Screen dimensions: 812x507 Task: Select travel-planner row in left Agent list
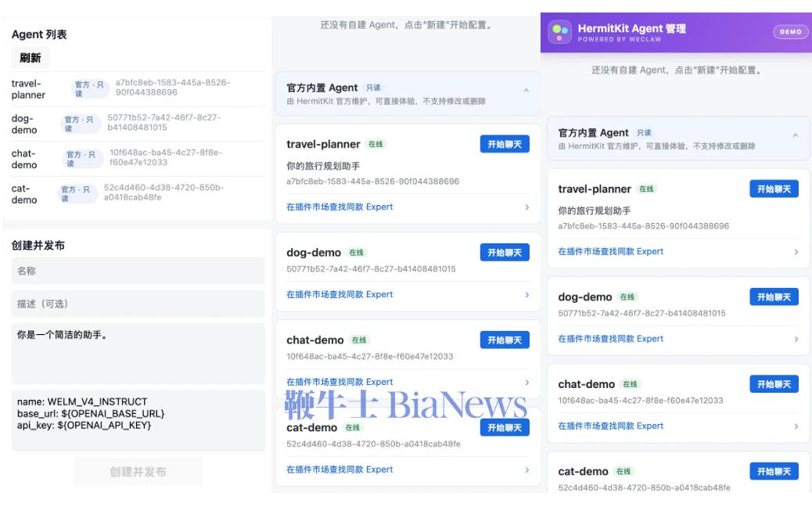[x=138, y=89]
